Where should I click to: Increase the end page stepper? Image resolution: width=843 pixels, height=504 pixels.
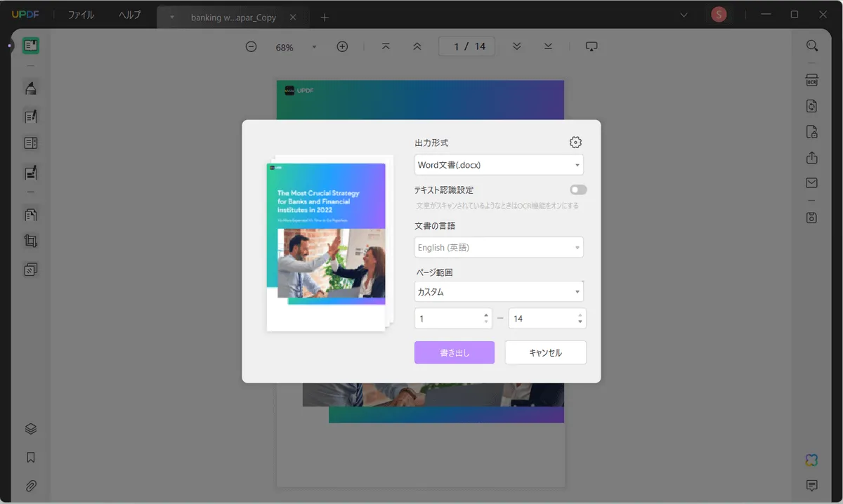pyautogui.click(x=580, y=314)
